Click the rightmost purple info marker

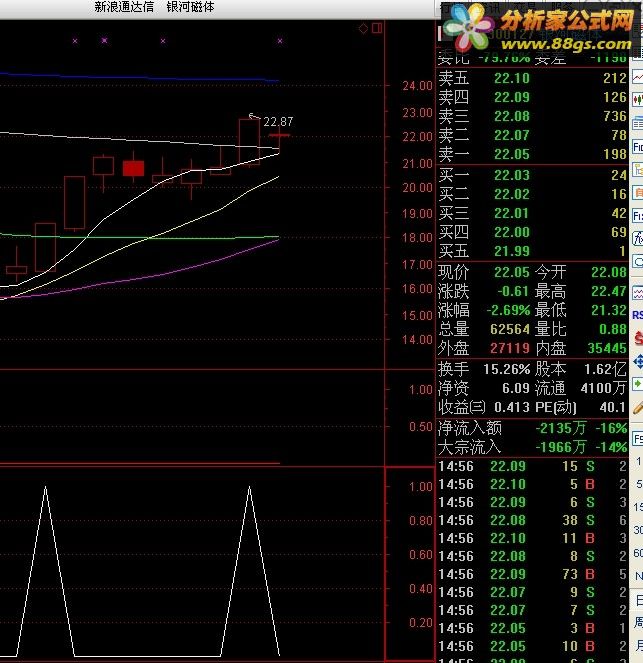point(280,41)
